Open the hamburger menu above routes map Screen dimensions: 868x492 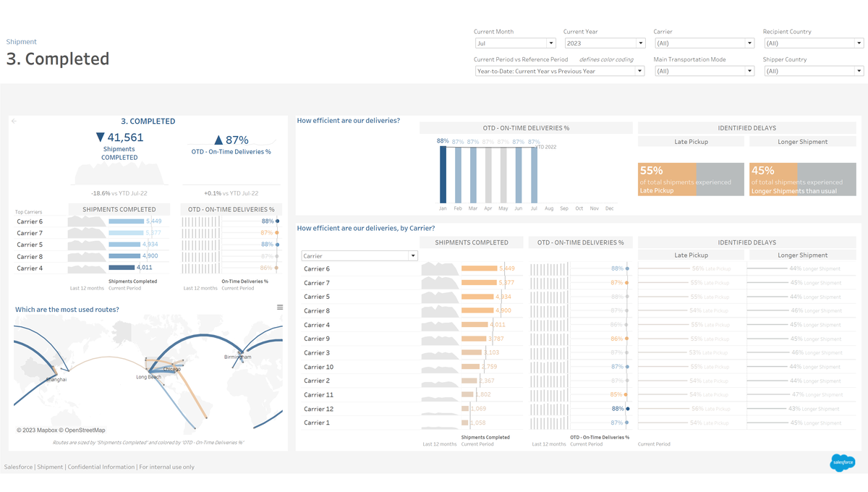tap(280, 307)
